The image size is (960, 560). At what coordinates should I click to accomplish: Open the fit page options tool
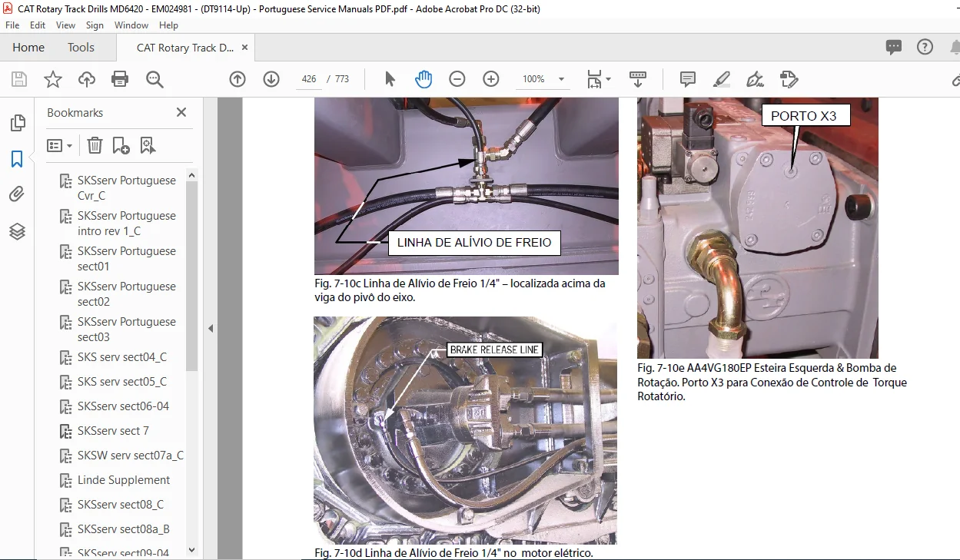pos(595,79)
